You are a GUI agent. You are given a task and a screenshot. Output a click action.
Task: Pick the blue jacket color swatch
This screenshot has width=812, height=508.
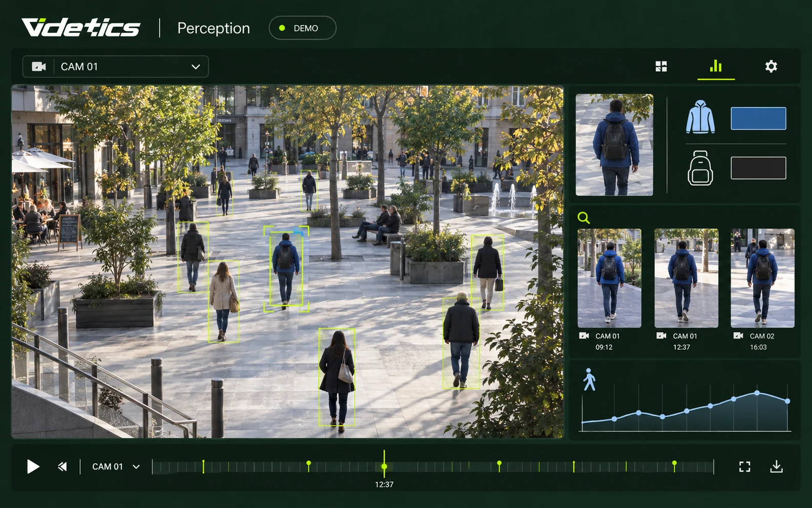(758, 118)
